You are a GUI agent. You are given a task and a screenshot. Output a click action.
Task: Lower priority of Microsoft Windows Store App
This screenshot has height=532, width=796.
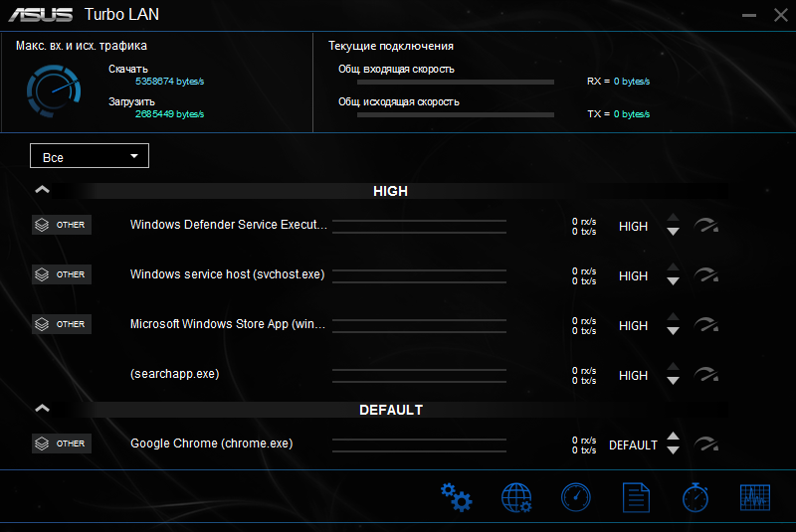point(674,331)
